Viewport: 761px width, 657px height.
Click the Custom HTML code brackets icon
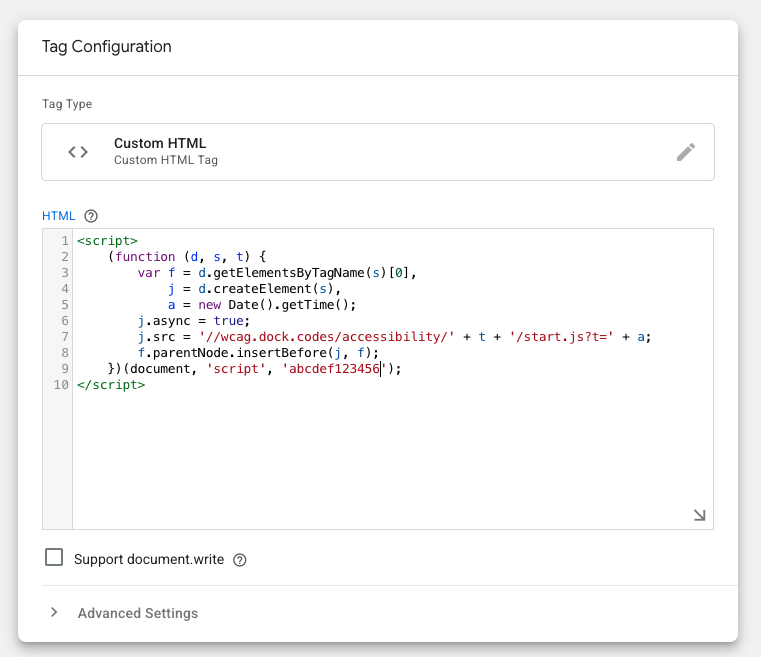(78, 152)
